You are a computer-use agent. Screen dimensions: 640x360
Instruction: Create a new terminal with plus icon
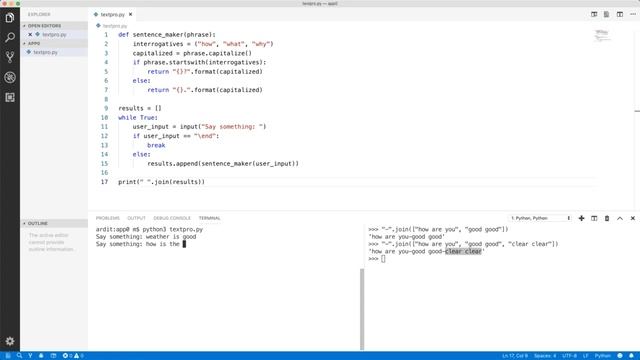[581, 218]
